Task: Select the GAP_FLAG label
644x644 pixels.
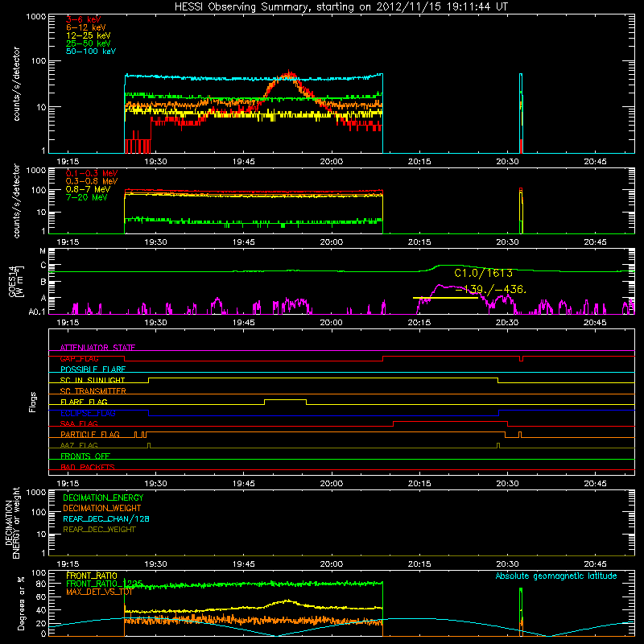Action: point(79,358)
